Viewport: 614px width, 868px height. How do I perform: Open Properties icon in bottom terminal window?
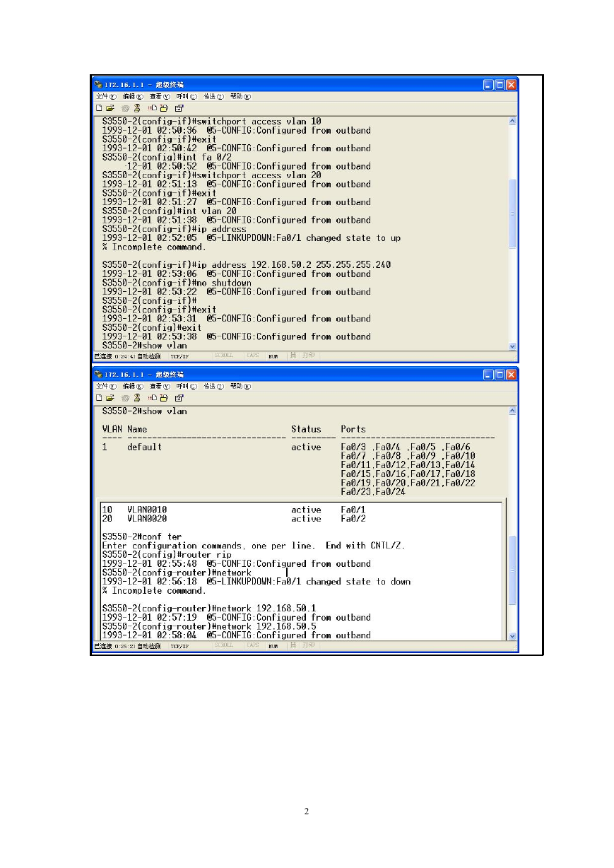pos(179,398)
